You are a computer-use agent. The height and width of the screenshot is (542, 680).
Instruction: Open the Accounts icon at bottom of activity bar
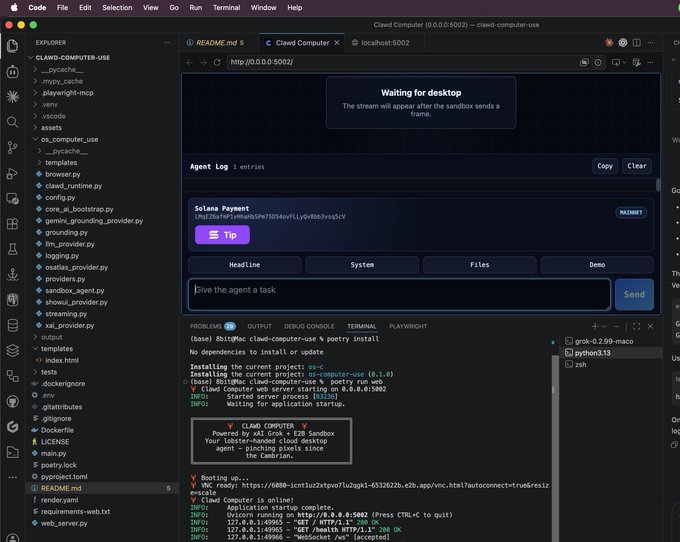[x=13, y=538]
